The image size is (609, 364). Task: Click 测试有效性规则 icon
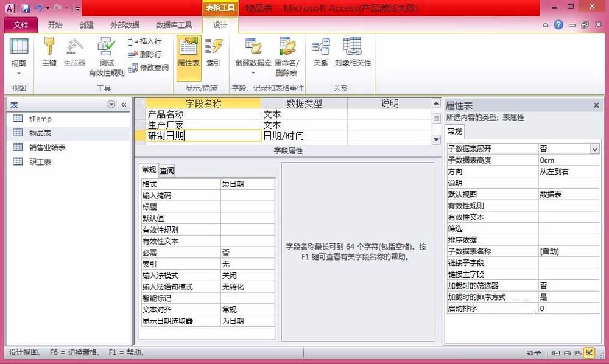pos(107,57)
